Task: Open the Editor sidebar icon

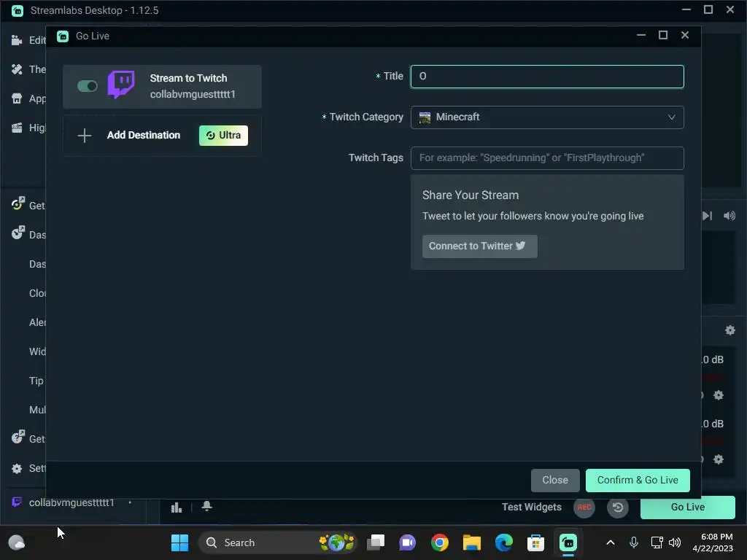Action: (x=17, y=40)
